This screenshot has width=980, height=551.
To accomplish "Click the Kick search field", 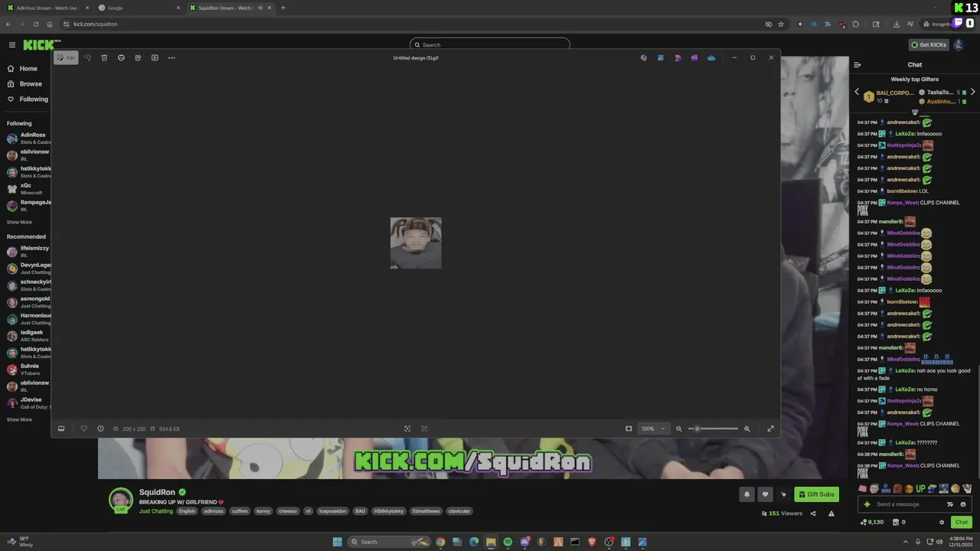I will 490,45.
